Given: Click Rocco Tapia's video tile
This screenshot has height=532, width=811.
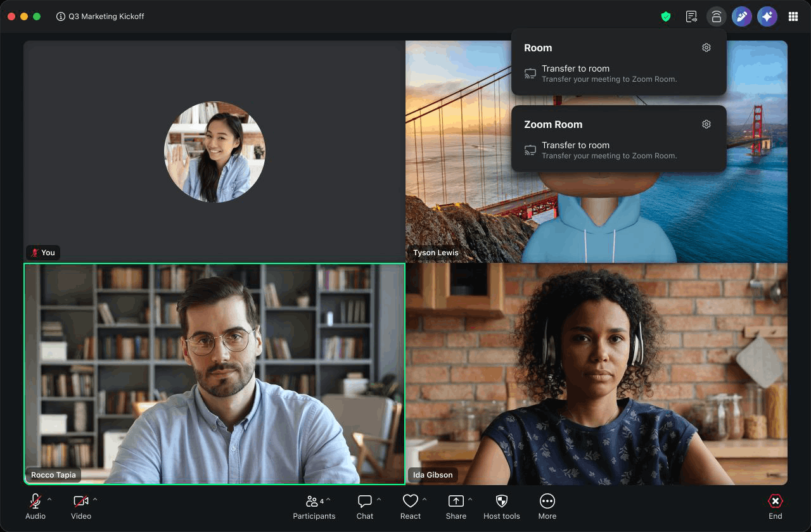Looking at the screenshot, I should click(214, 374).
